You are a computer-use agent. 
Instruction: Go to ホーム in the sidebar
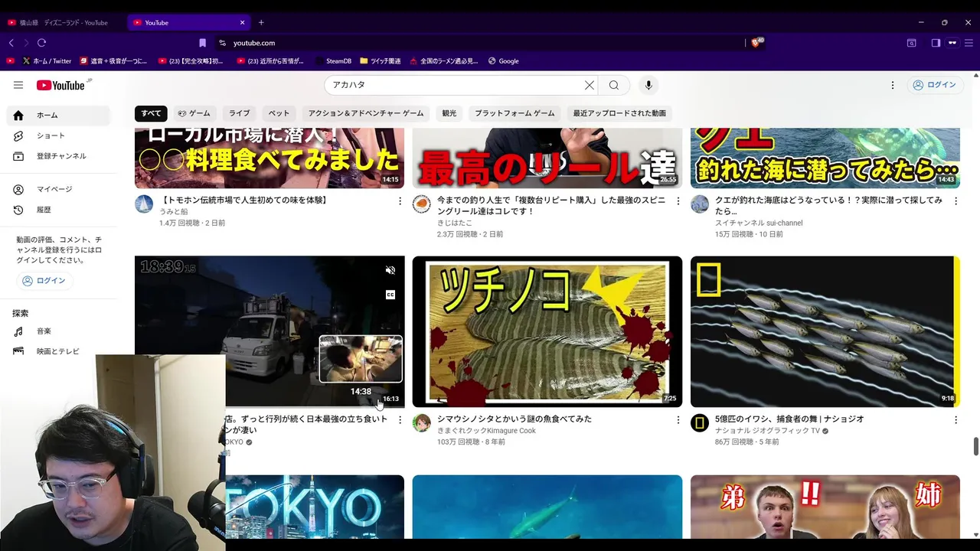[x=60, y=115]
